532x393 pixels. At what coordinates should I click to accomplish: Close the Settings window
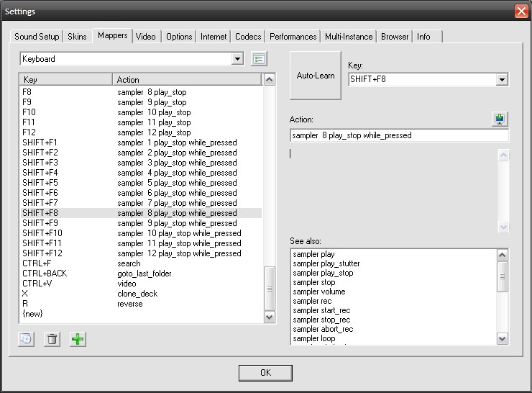(521, 12)
